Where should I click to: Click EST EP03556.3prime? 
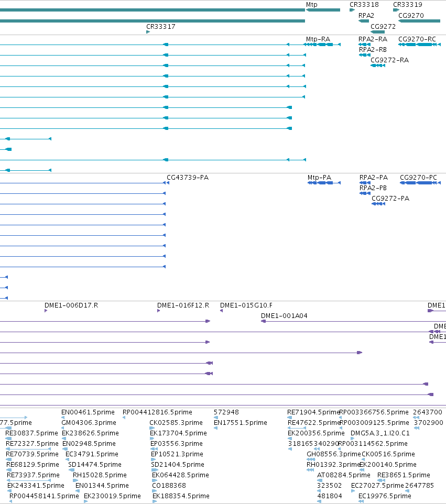point(176,444)
